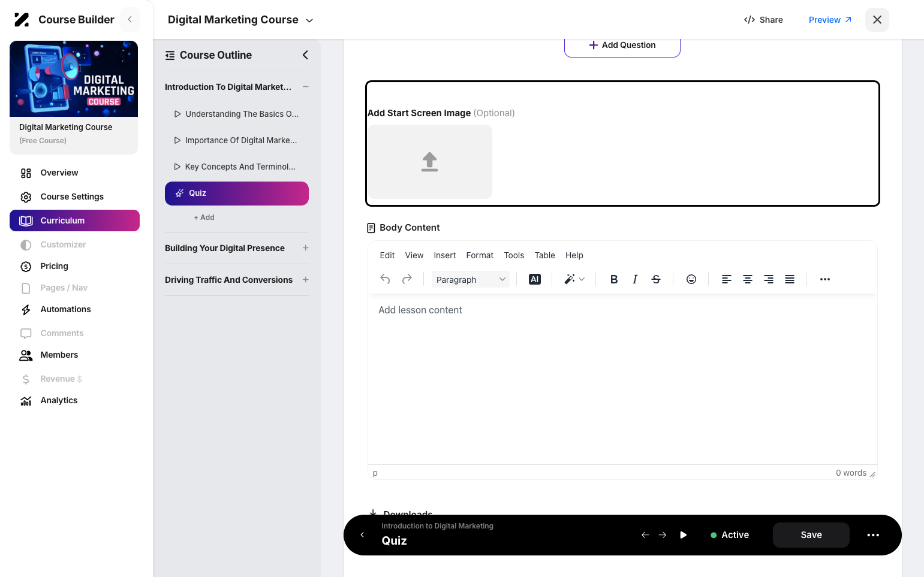Viewport: 924px width, 577px height.
Task: Justify text alignment
Action: point(790,279)
